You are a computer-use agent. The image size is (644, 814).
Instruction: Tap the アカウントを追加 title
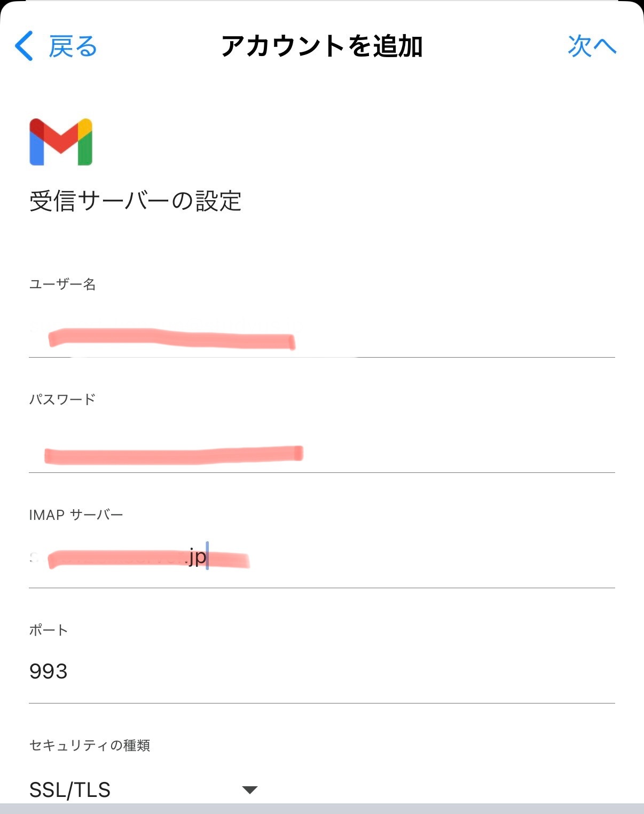coord(322,46)
